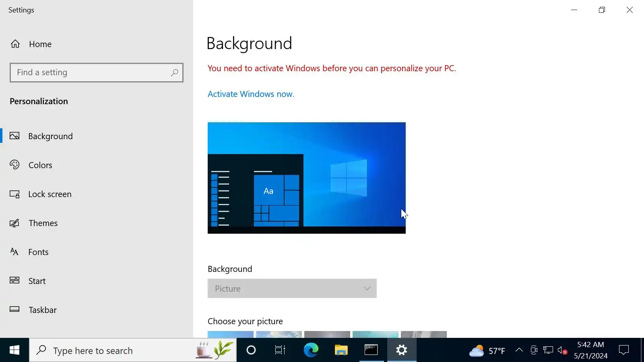This screenshot has height=362, width=644.
Task: Click the search magnifier in Find a setting
Action: tap(174, 73)
